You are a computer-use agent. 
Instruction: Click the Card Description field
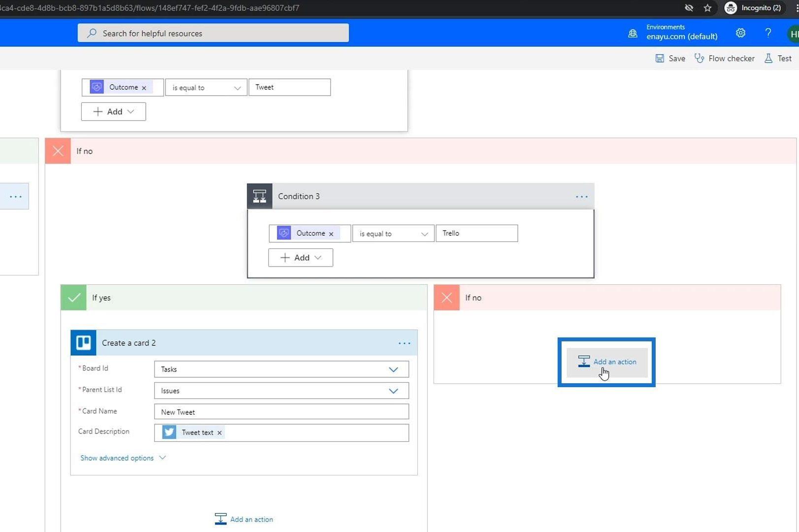pyautogui.click(x=281, y=433)
